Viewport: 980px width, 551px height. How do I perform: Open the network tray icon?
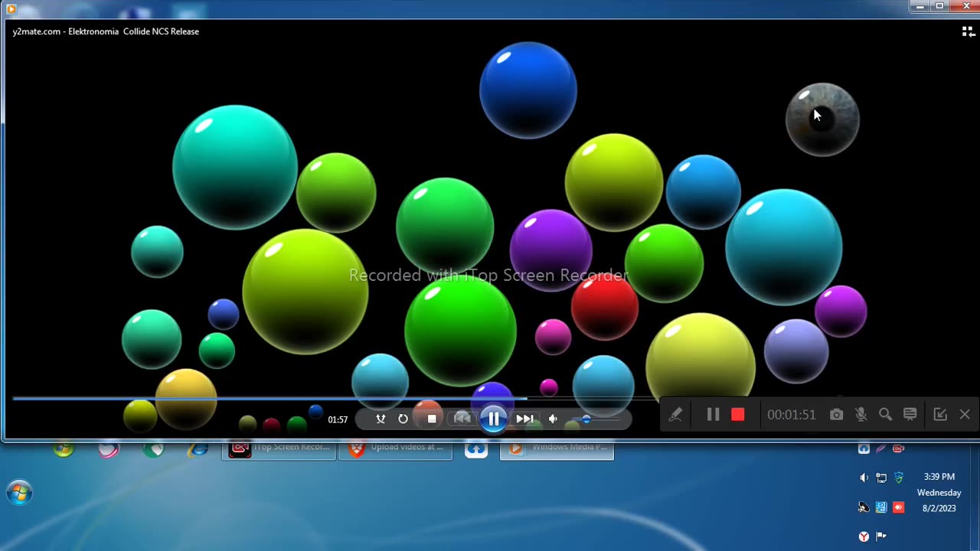tap(881, 478)
